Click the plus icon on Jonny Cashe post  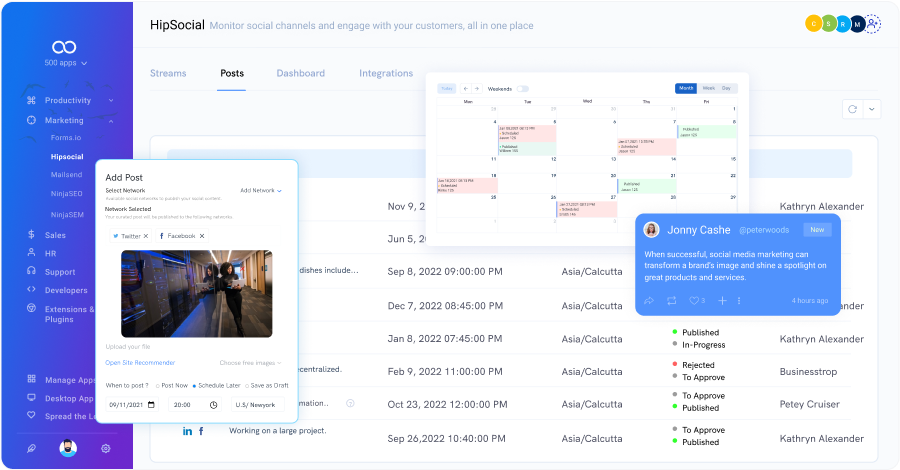[x=722, y=300]
